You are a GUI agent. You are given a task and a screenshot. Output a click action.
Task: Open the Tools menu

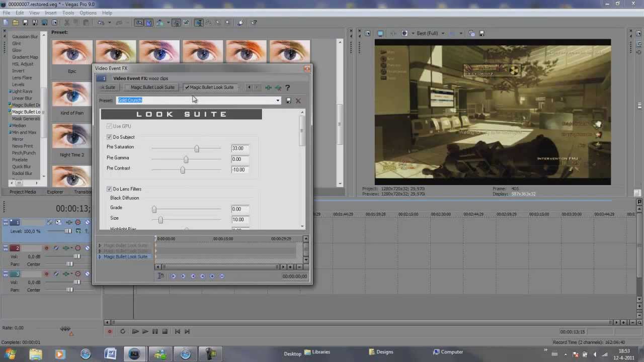pos(68,13)
